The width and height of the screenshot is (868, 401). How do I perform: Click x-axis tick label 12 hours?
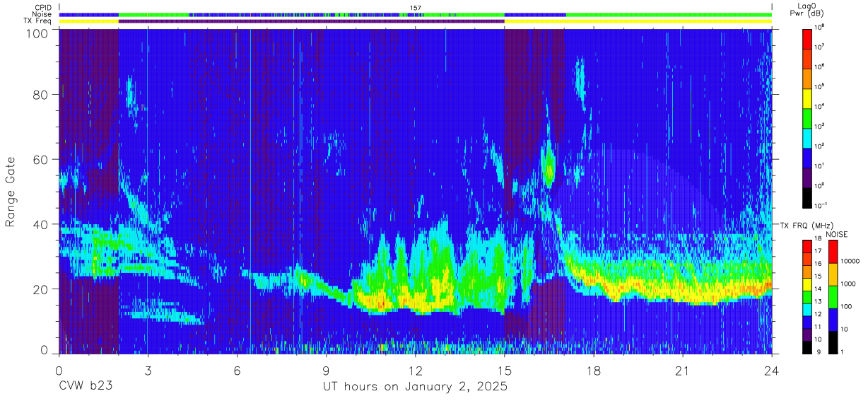[415, 371]
